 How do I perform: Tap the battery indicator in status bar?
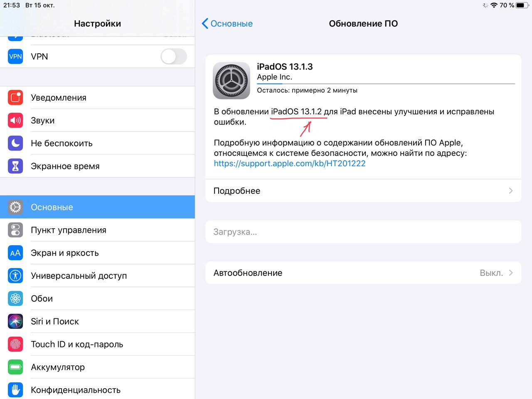click(x=522, y=5)
